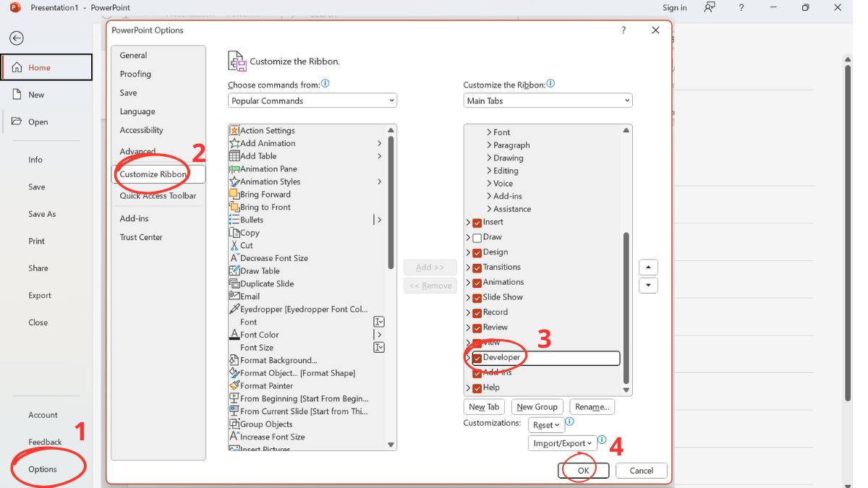868x488 pixels.
Task: Open Options in the backstage menu
Action: pyautogui.click(x=43, y=469)
